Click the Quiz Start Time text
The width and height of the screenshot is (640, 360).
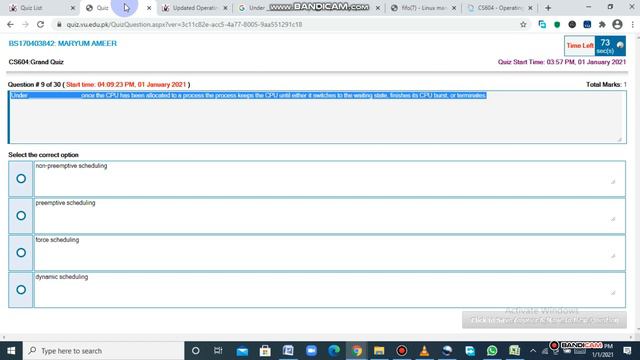562,62
